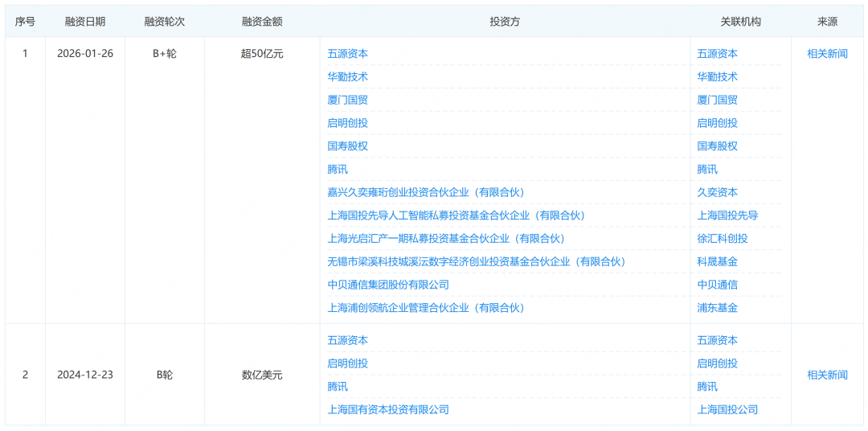Select the date cell 2024-12-23
This screenshot has width=868, height=431.
click(x=85, y=375)
